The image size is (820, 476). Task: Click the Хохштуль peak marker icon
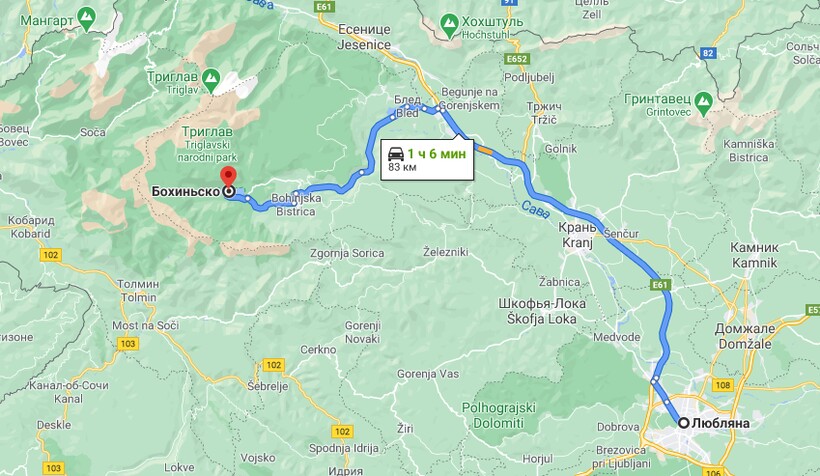449,25
